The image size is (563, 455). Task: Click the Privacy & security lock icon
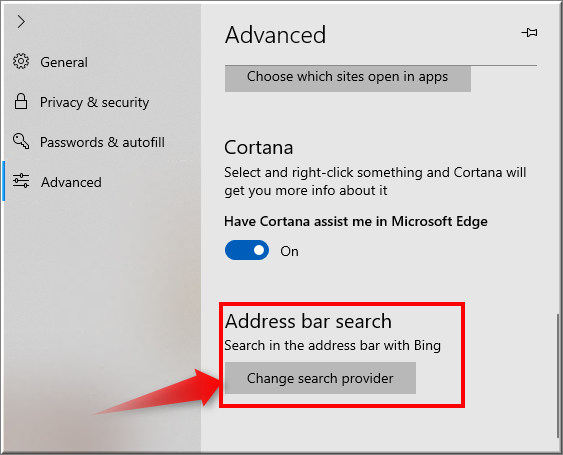pos(21,101)
